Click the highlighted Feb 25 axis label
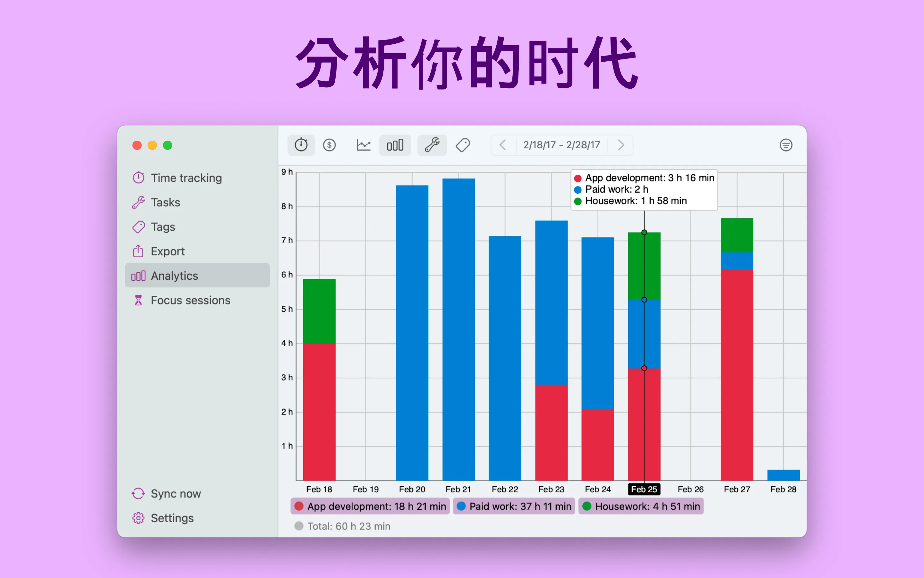The width and height of the screenshot is (924, 578). [644, 489]
